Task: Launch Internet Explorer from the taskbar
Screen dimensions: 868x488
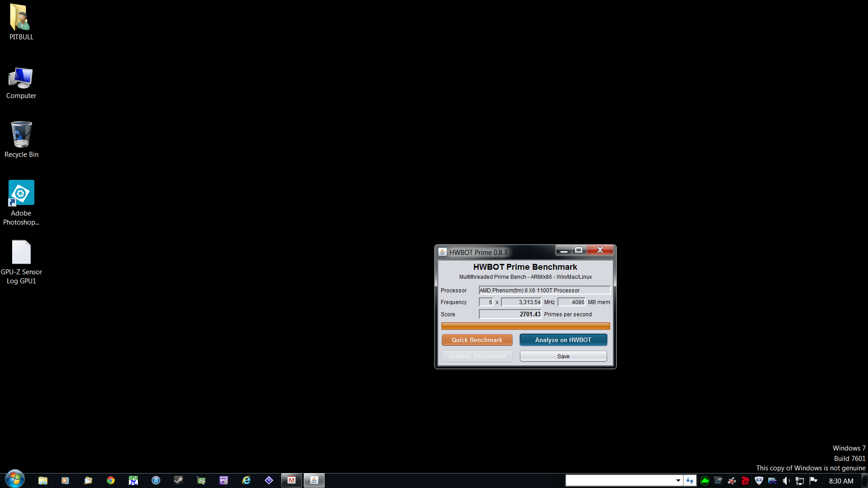Action: pyautogui.click(x=246, y=480)
